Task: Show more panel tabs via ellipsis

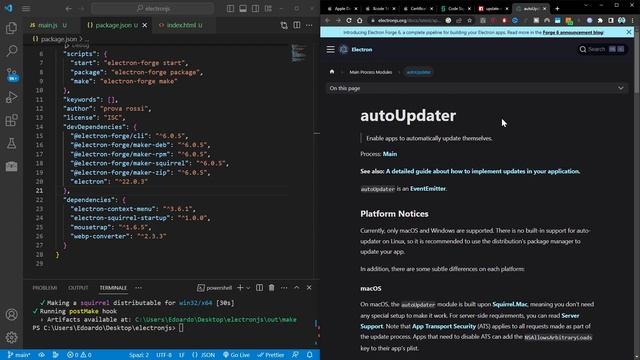Action: pos(139,288)
